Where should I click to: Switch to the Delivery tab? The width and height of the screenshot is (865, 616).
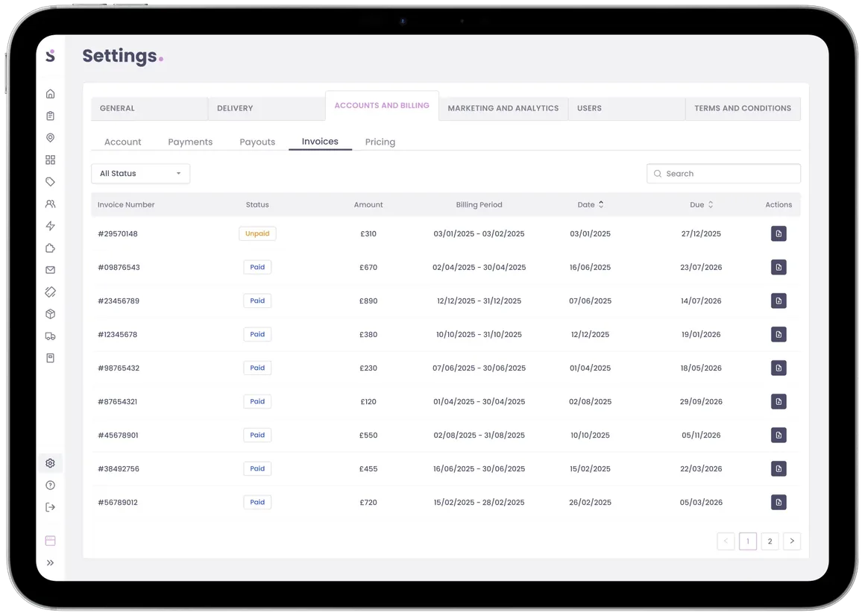[x=266, y=109]
